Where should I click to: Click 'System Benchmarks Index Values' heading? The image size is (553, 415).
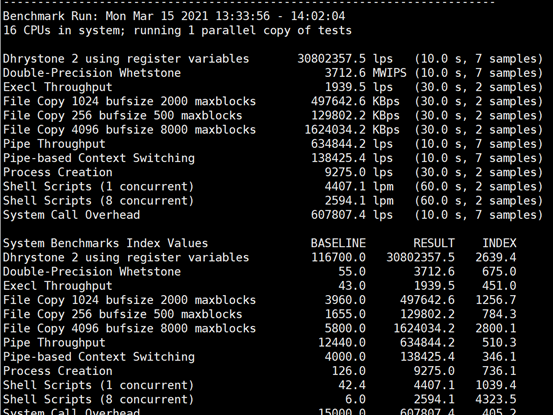pos(105,243)
